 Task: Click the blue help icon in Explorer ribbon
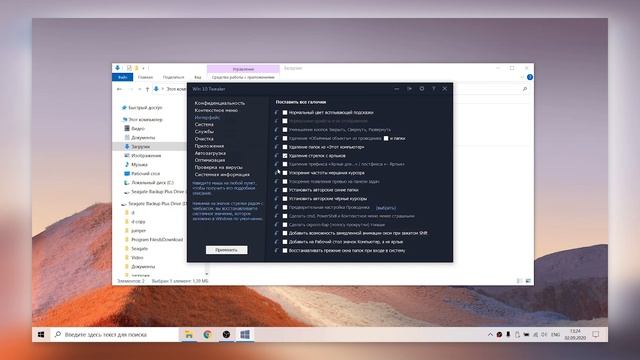click(530, 77)
